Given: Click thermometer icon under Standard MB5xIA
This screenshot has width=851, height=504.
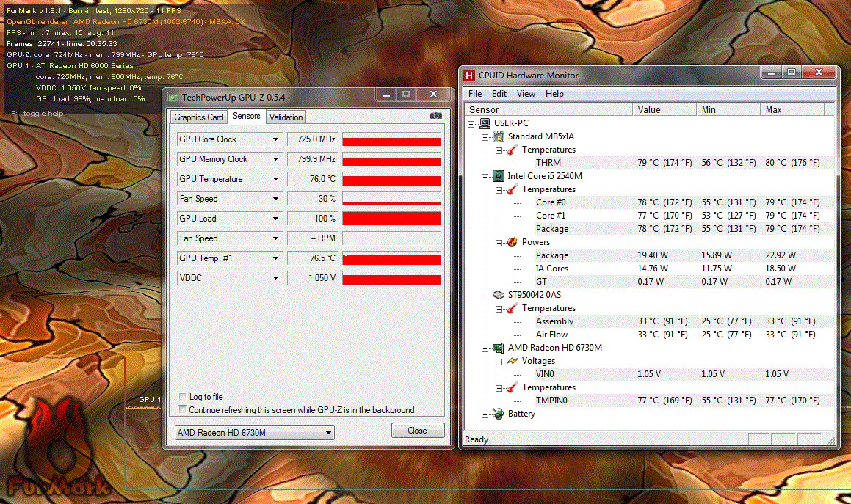Looking at the screenshot, I should (x=512, y=150).
